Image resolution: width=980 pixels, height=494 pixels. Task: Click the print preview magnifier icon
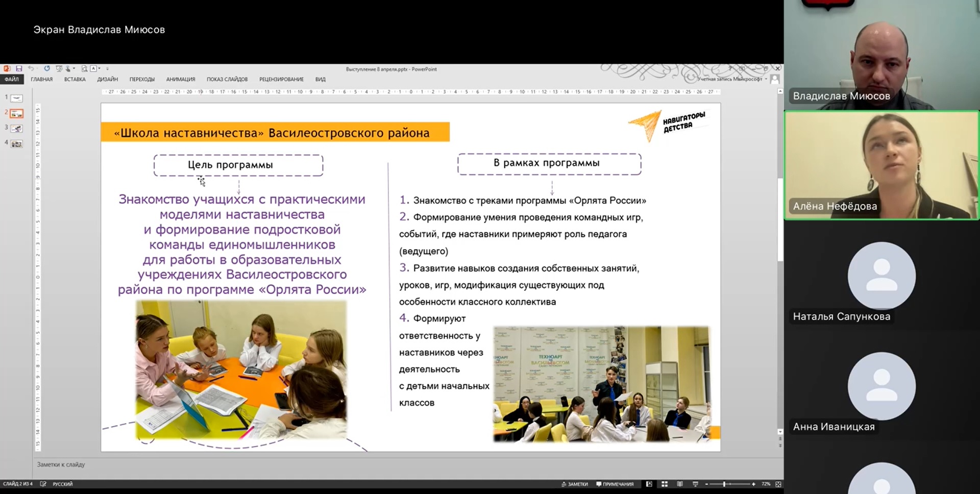pyautogui.click(x=84, y=69)
